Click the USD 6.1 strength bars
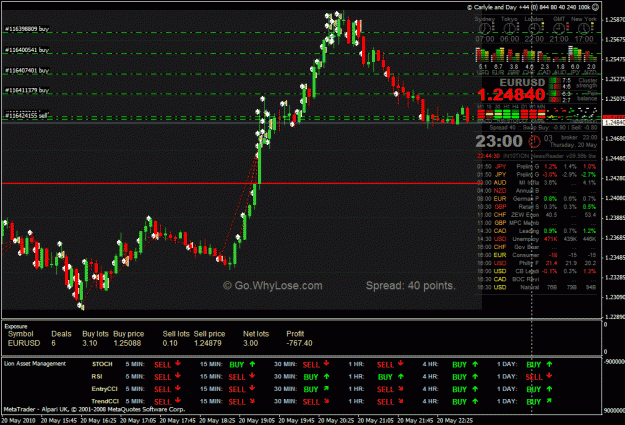 pos(483,55)
